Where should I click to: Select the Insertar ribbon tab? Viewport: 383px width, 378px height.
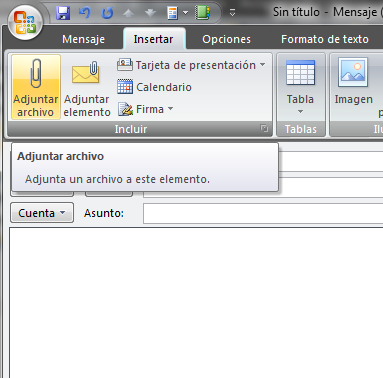click(x=153, y=39)
